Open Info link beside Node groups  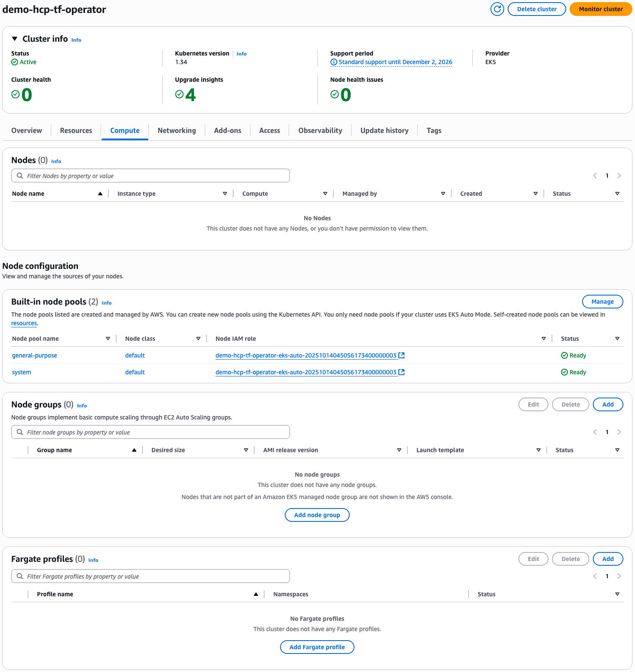click(x=82, y=406)
